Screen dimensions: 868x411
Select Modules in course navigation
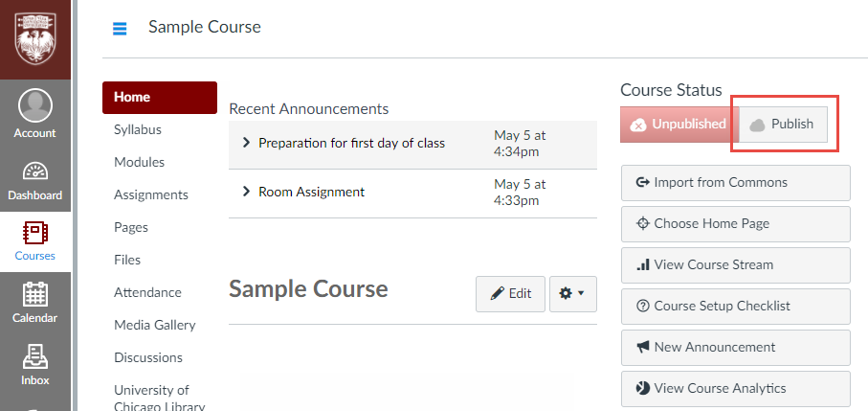[139, 162]
